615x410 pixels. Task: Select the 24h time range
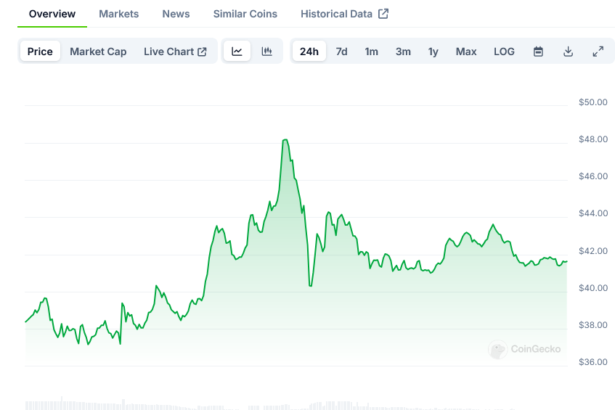[x=309, y=51]
